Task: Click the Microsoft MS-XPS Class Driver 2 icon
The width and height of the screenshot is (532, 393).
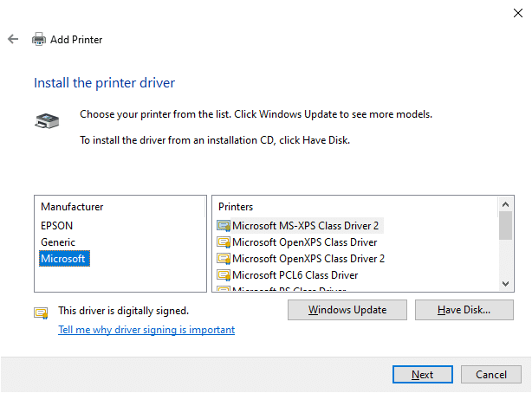Action: click(x=224, y=226)
